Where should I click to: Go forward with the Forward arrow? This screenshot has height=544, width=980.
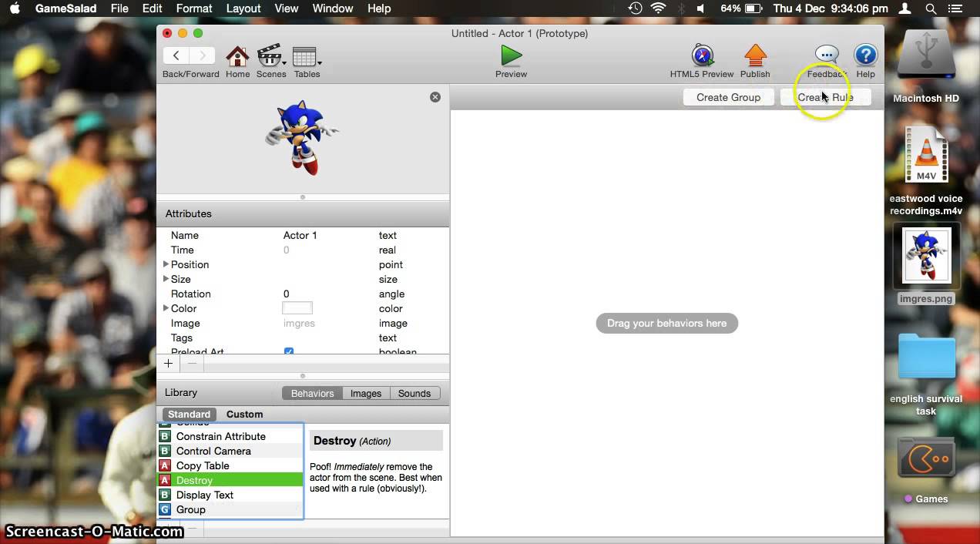coord(203,55)
